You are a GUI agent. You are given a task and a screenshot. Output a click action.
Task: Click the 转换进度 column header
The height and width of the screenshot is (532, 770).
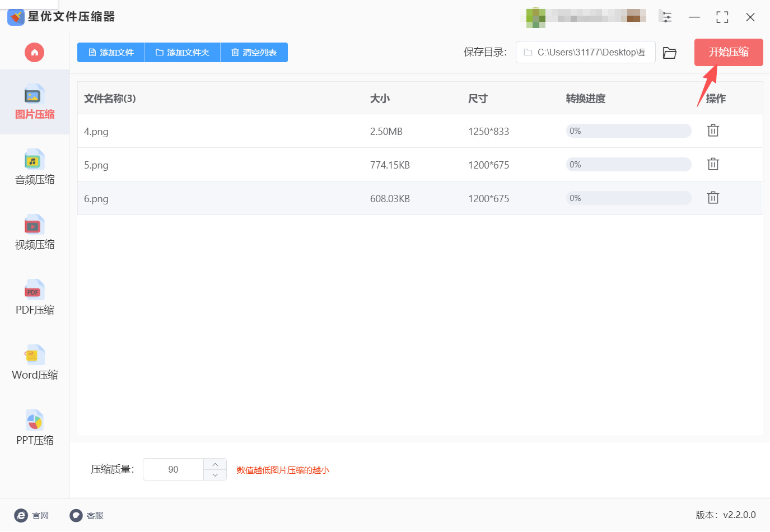tap(586, 99)
